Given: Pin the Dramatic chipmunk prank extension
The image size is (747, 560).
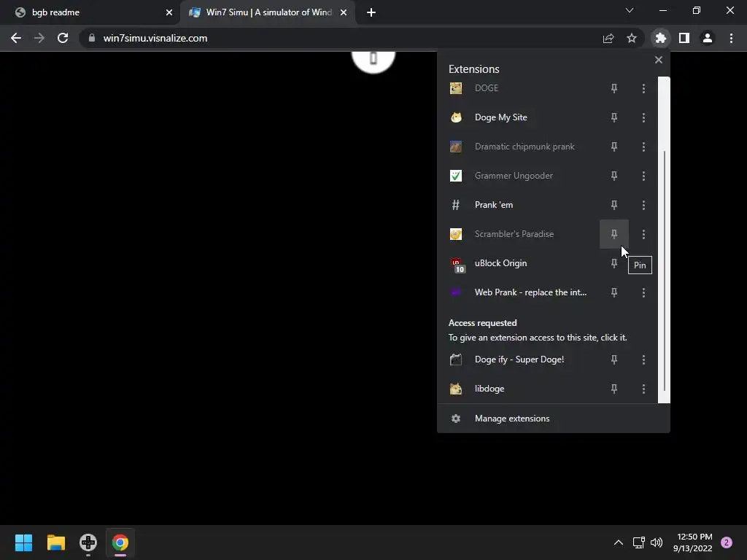Looking at the screenshot, I should click(x=614, y=147).
